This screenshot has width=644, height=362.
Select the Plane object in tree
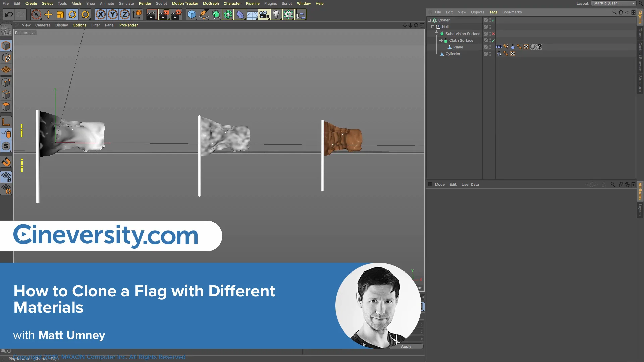point(458,47)
